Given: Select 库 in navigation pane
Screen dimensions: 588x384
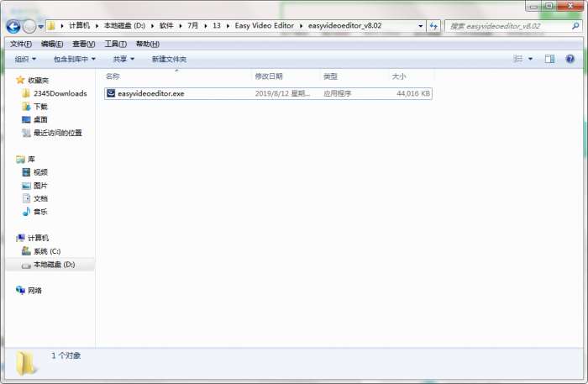Looking at the screenshot, I should point(32,159).
